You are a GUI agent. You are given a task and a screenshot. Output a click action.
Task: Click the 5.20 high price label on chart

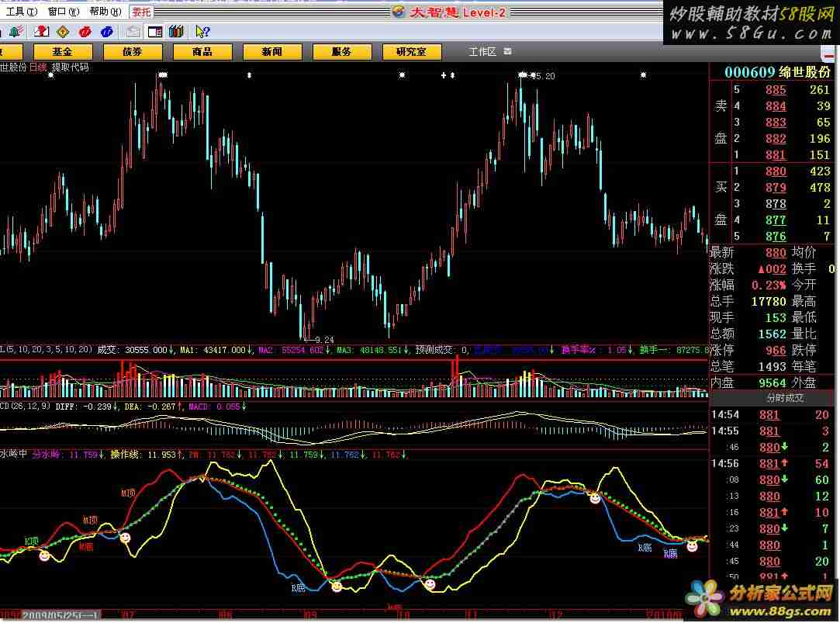point(542,76)
